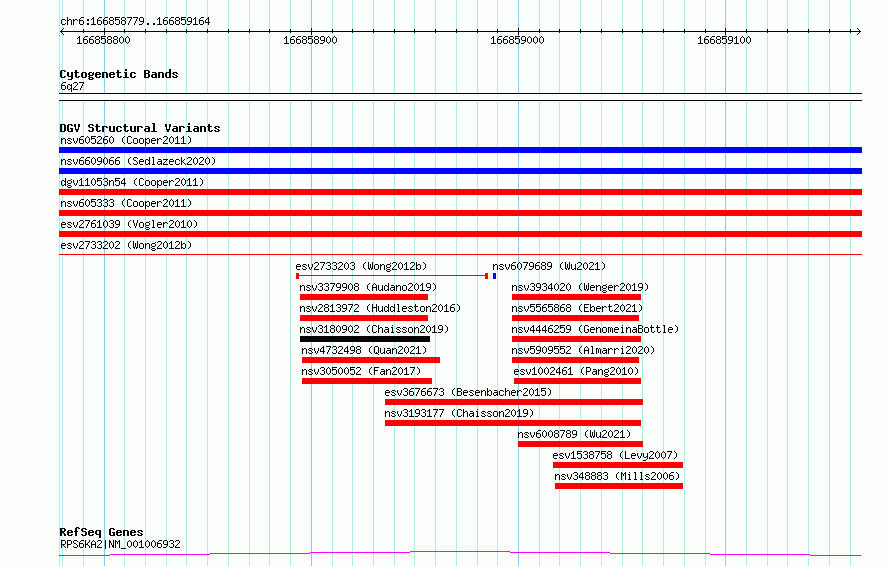
Task: Click the small blue nsv6079689 (Wu2021) marker
Action: [494, 276]
